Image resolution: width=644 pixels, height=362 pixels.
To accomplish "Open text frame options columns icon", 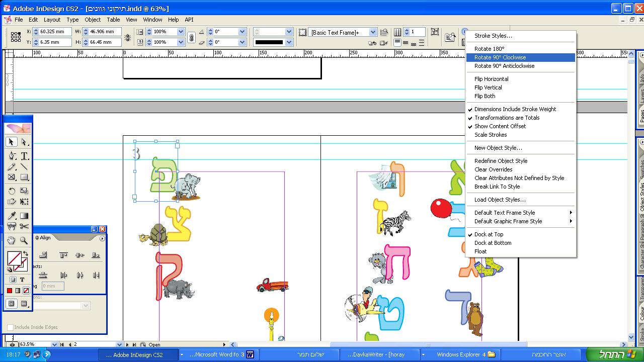I will (x=397, y=32).
